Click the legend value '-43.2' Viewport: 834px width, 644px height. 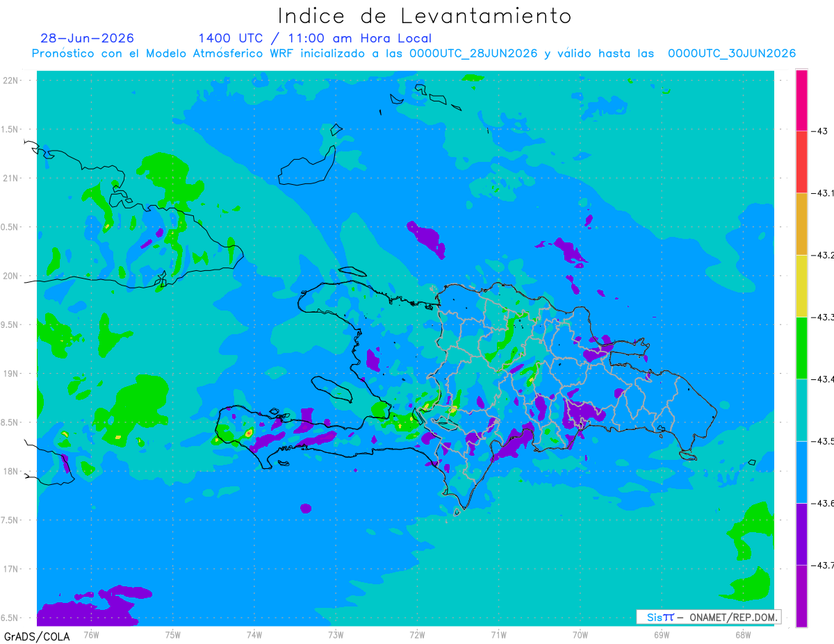822,255
